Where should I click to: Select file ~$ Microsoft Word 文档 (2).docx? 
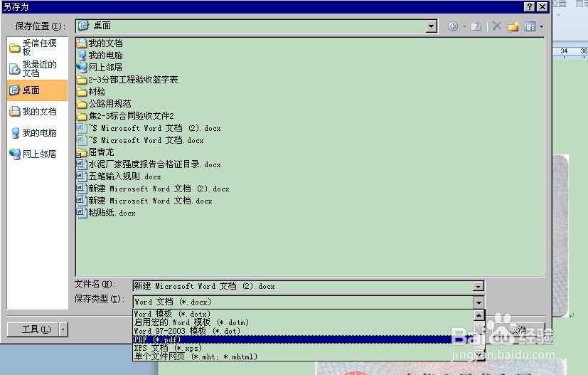[149, 128]
